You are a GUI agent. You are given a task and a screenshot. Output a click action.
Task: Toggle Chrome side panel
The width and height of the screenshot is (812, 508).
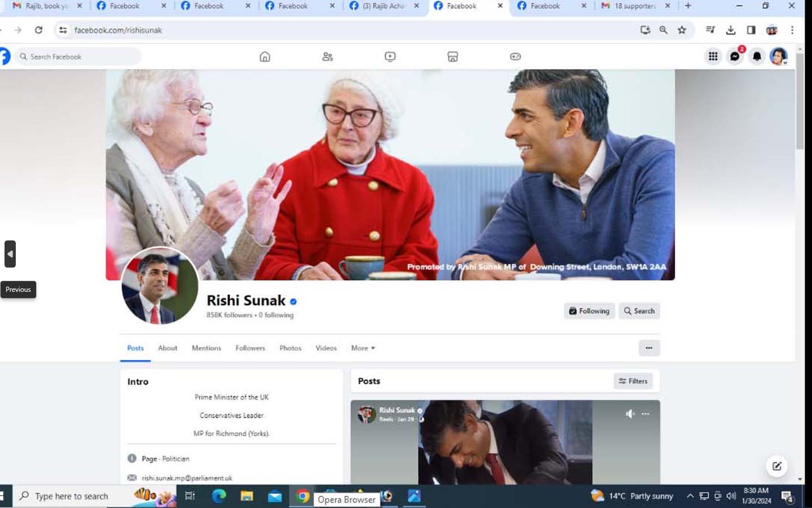coord(751,30)
